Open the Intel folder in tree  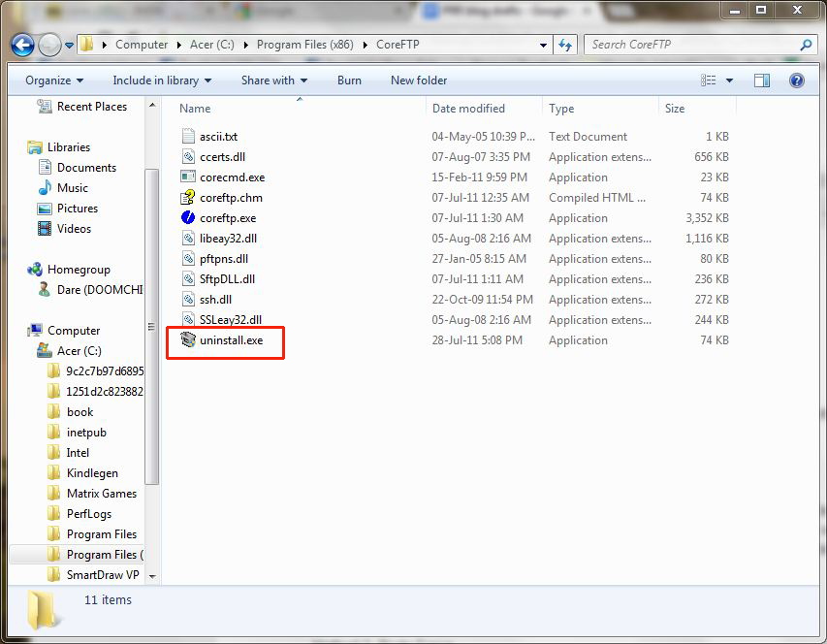tap(78, 453)
